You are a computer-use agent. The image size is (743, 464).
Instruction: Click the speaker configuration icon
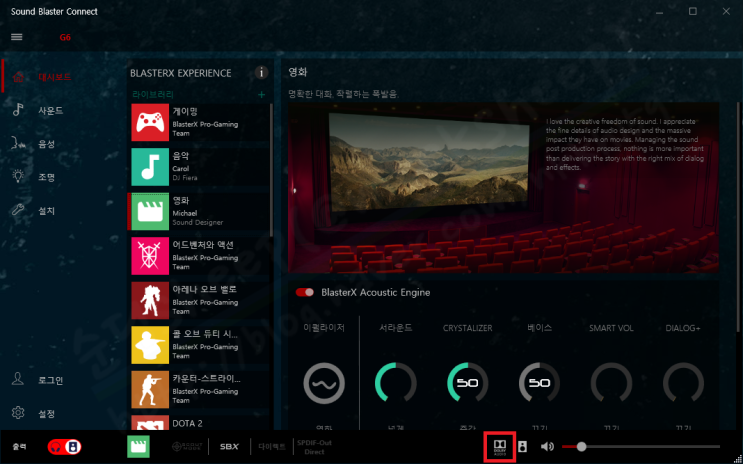coord(523,446)
